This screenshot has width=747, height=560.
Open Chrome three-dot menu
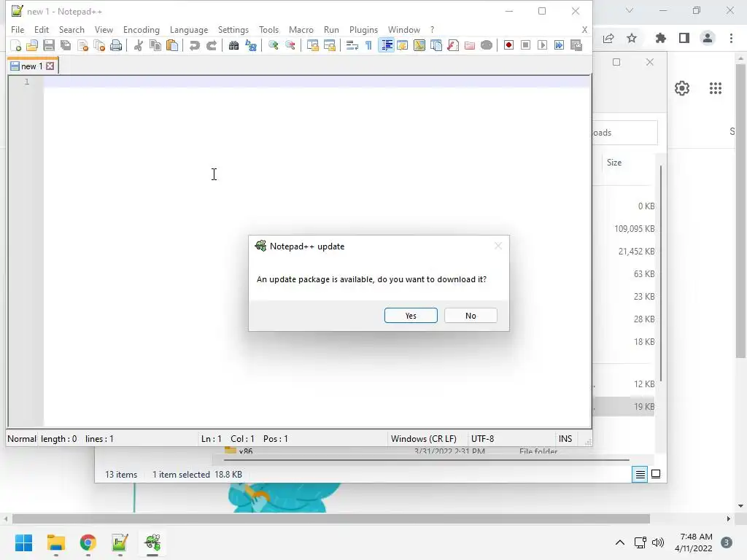(731, 38)
